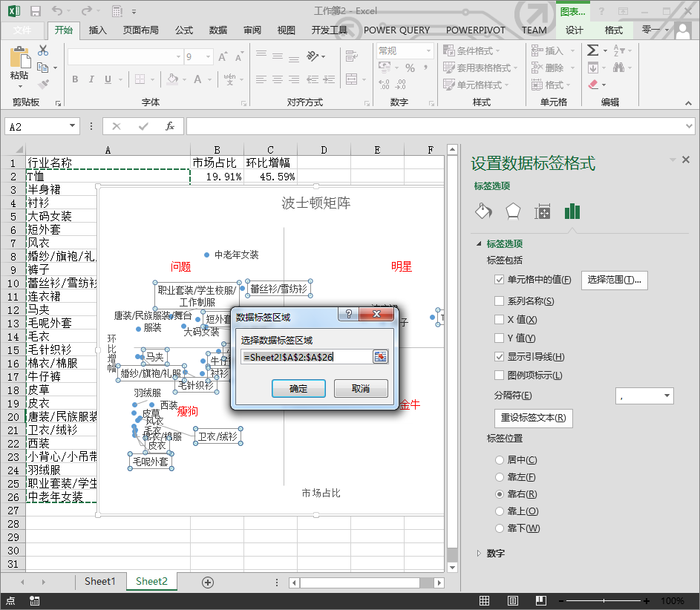Screen dimensions: 700x610
Task: Click the percent style button
Action: [410, 68]
